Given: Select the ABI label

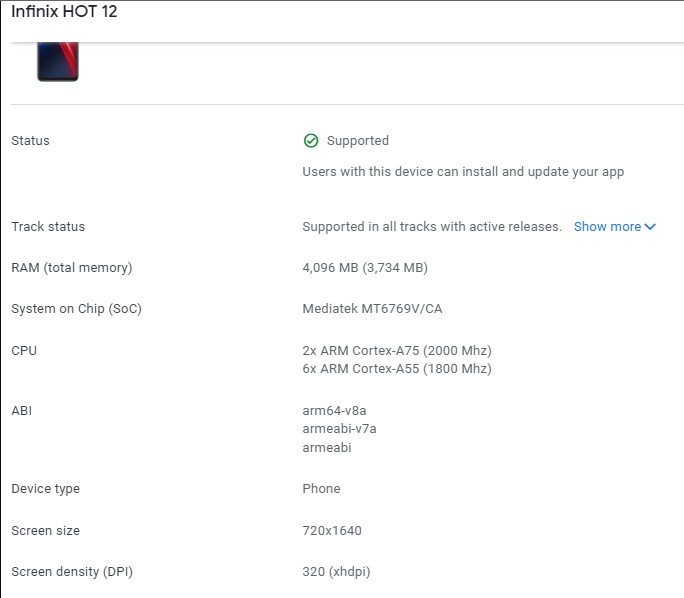Looking at the screenshot, I should click(x=21, y=411).
